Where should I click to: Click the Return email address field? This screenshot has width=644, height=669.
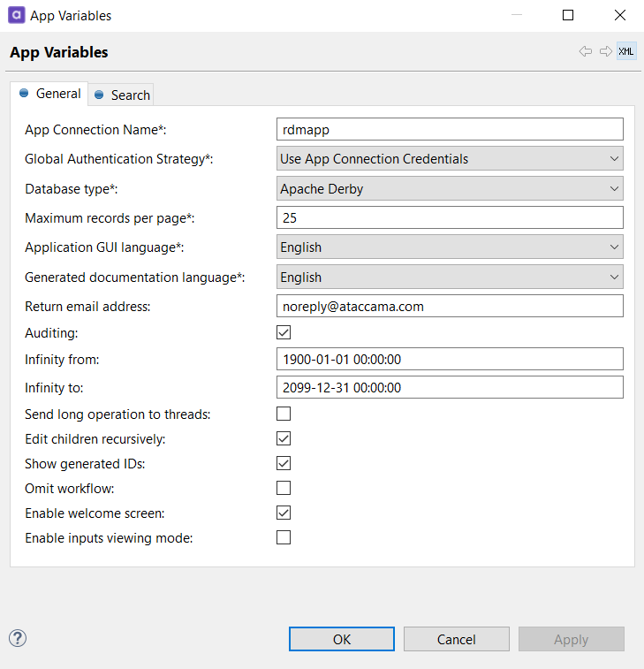point(450,306)
